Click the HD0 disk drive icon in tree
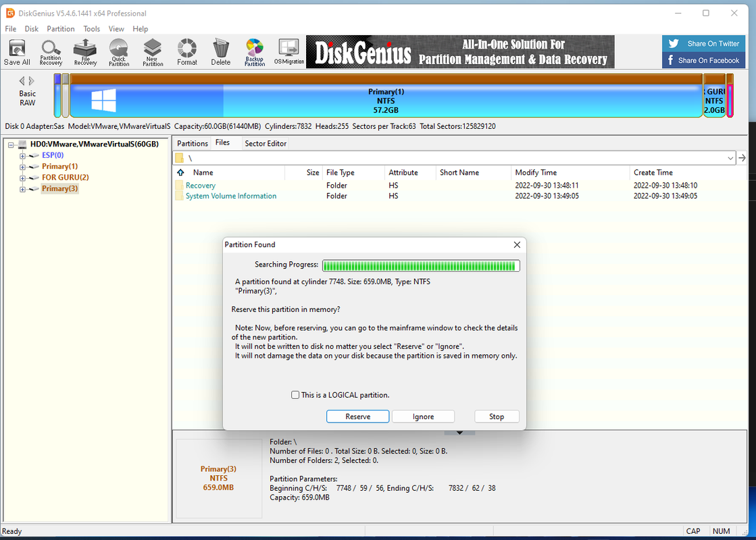756x540 pixels. (22, 144)
